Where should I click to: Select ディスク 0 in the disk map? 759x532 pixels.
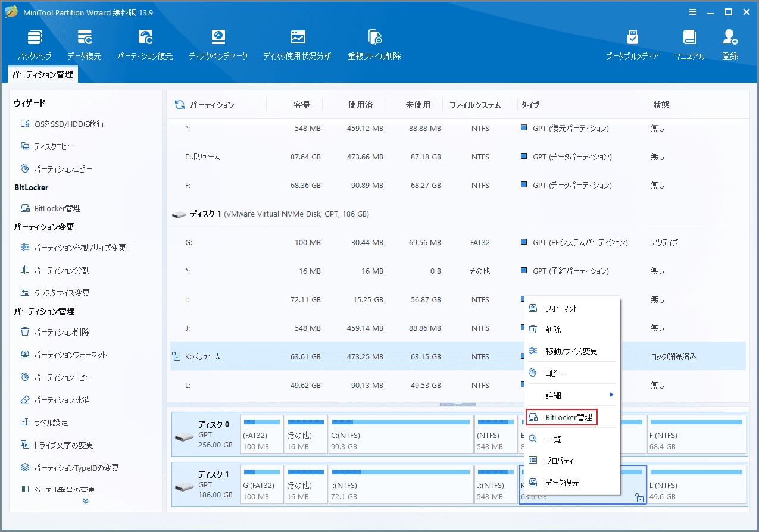click(x=205, y=435)
